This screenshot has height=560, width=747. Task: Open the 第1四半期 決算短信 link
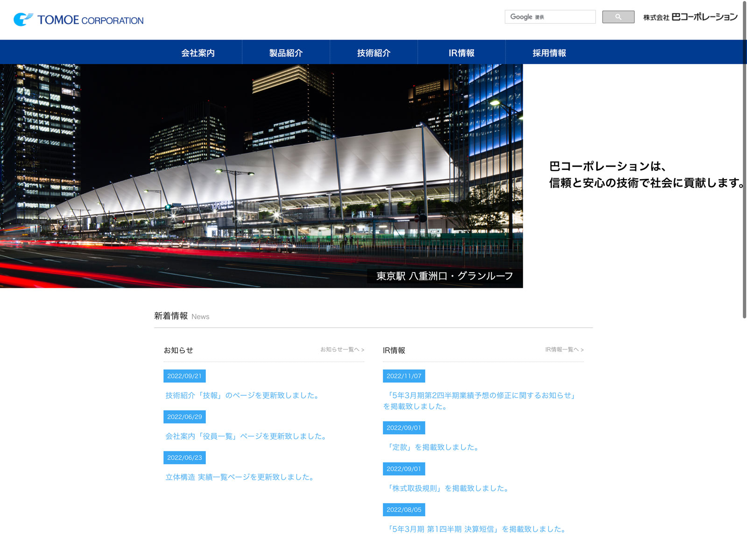coord(475,529)
